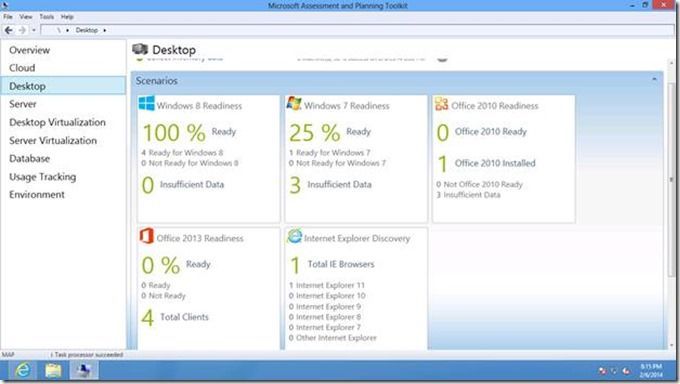Click the '100 %' Windows 8 ready value
This screenshot has height=384, width=680.
click(174, 132)
